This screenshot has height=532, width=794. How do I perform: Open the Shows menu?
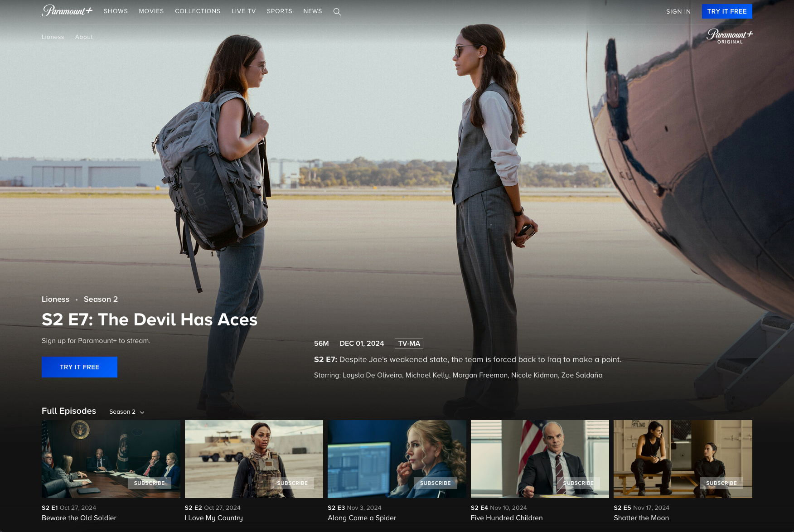116,11
